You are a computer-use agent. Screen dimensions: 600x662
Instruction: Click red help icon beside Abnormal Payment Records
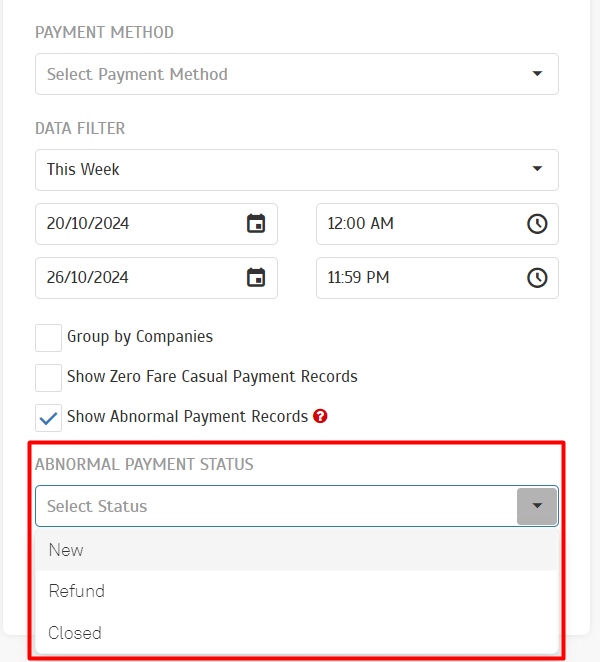(320, 416)
